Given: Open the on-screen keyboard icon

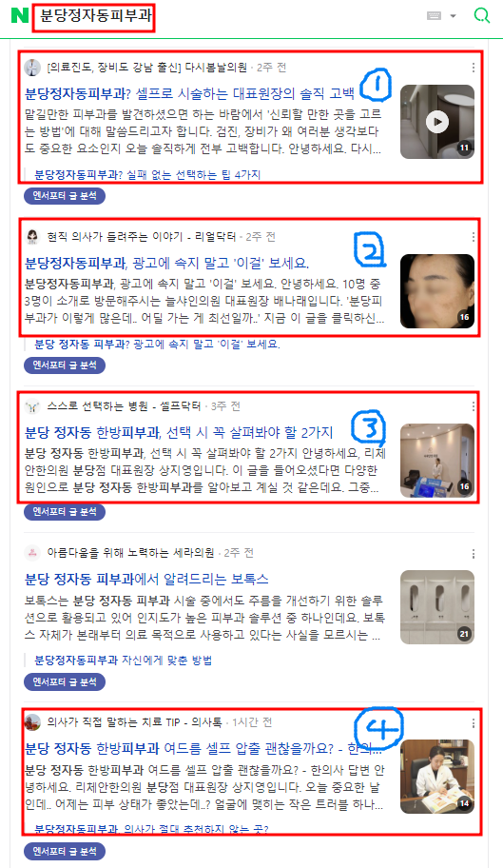Looking at the screenshot, I should [x=434, y=16].
